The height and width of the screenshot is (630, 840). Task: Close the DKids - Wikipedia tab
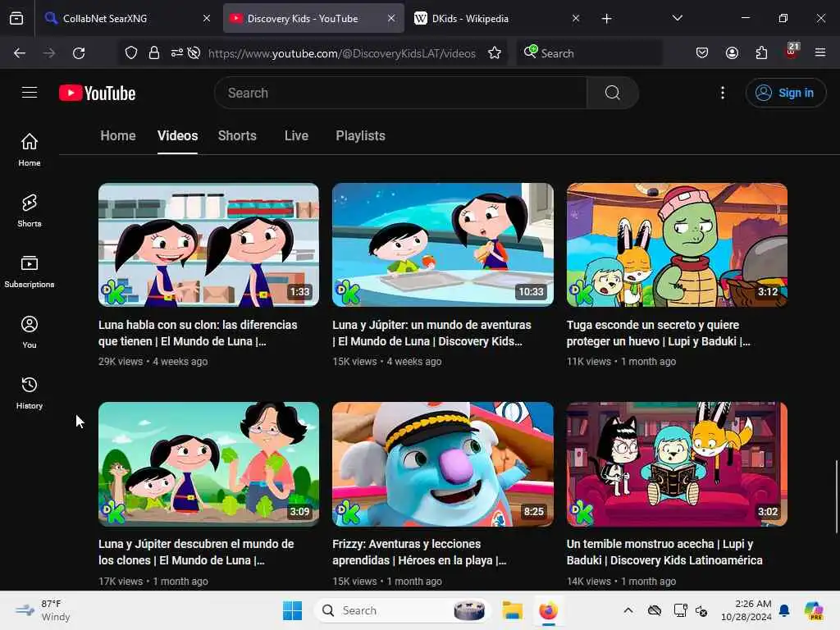tap(575, 18)
